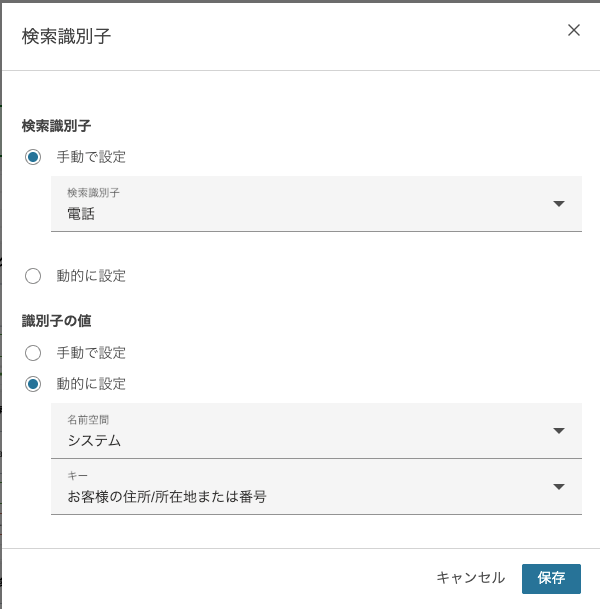Click the arrow icon of キー field

pyautogui.click(x=559, y=487)
